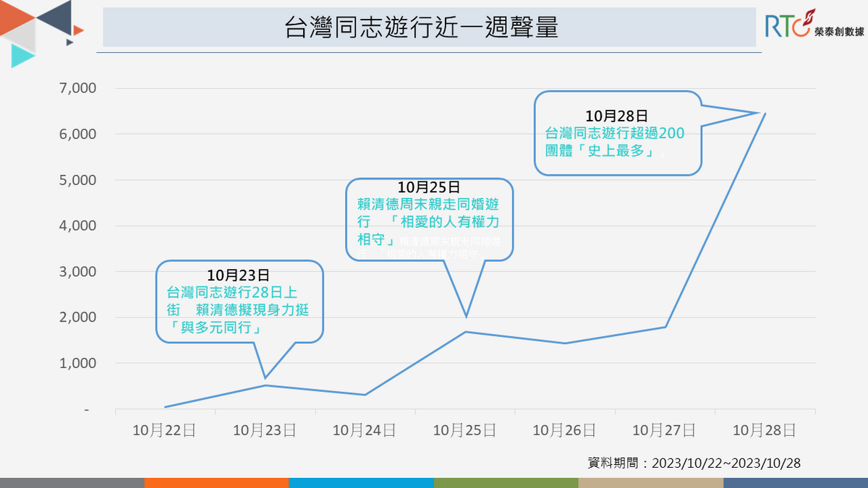Image resolution: width=868 pixels, height=488 pixels.
Task: Click y-axis label 3,000
Action: tap(76, 272)
